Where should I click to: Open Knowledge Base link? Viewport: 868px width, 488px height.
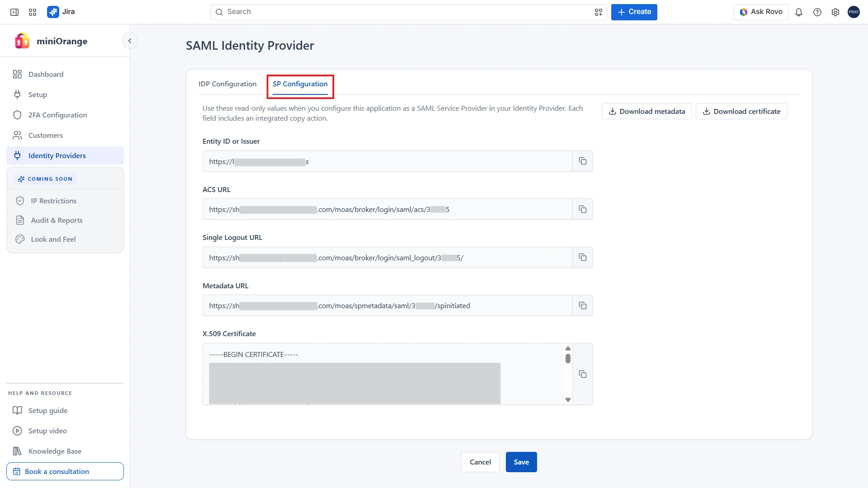point(65,451)
